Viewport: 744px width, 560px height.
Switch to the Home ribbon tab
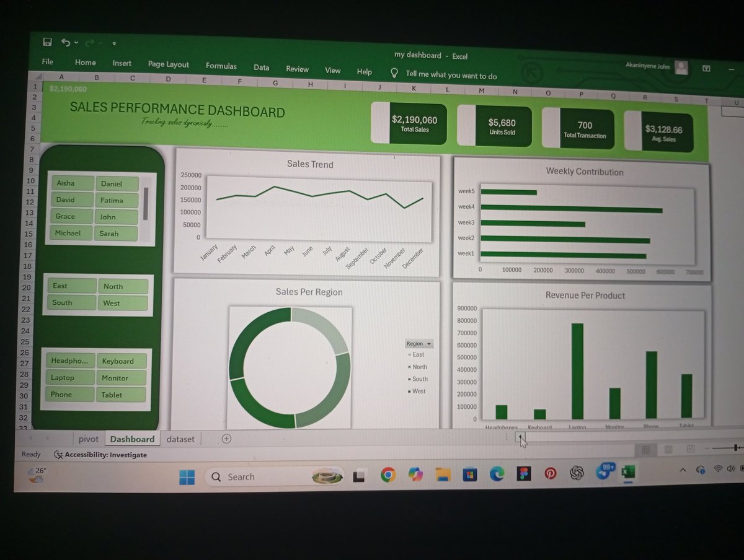point(86,63)
